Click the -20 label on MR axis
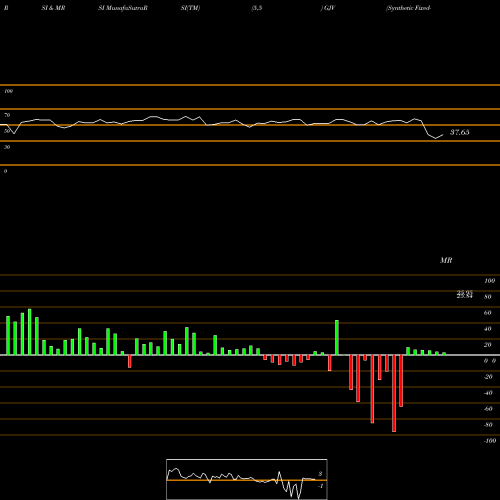This screenshot has width=500, height=500. coord(488,377)
